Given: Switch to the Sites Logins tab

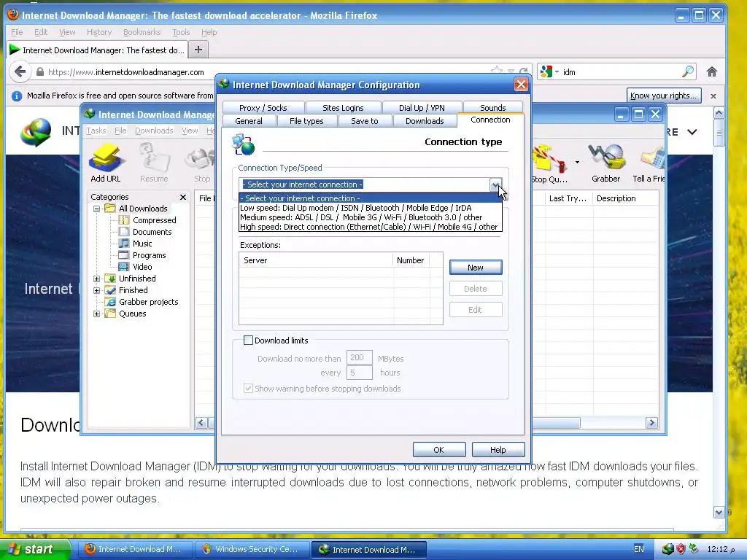Looking at the screenshot, I should pos(343,108).
